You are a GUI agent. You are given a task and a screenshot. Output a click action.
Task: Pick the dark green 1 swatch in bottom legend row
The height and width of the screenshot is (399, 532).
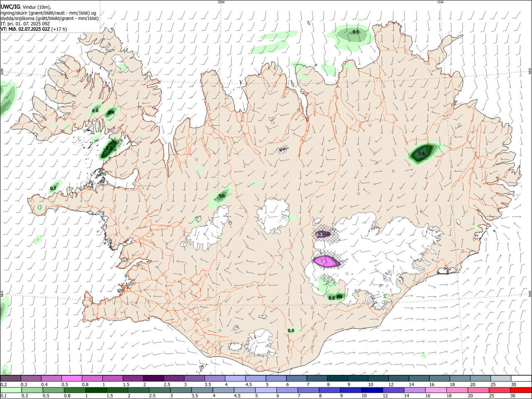(x=96, y=390)
